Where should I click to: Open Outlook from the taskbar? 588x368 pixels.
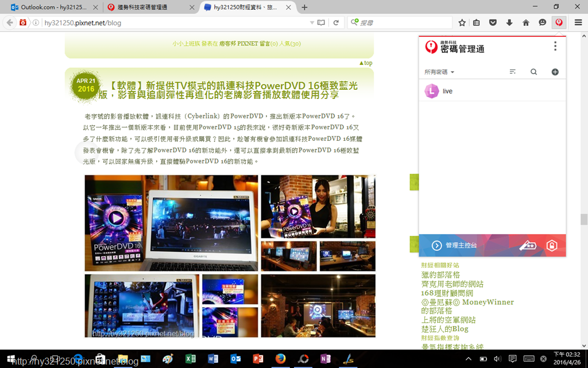235,359
